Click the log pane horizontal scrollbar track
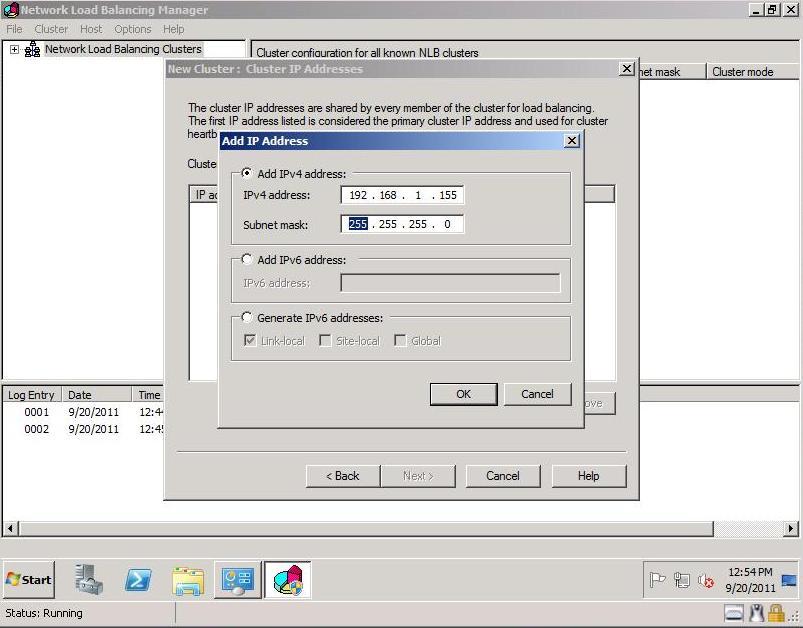This screenshot has height=628, width=803. click(748, 528)
